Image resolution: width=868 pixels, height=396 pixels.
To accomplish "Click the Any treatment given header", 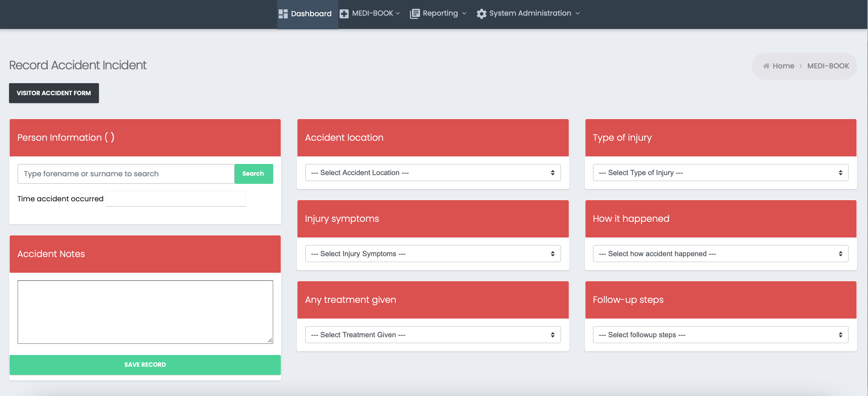I will tap(433, 300).
